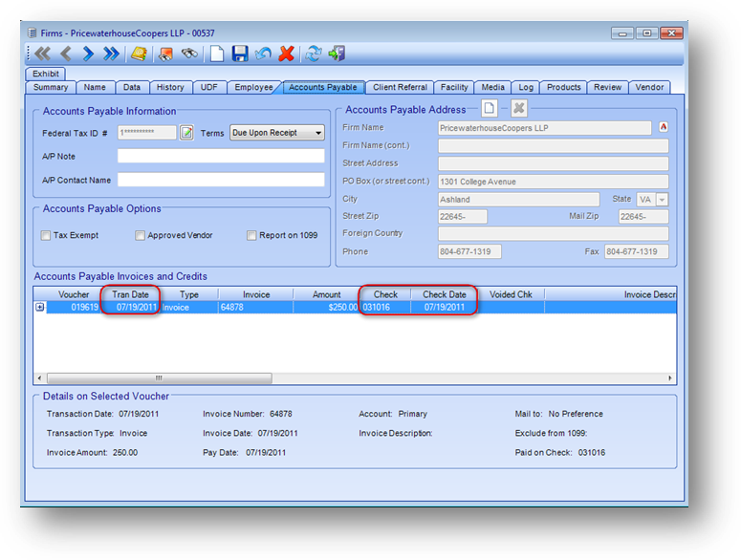Click the Firms window title icon
Viewport: 741px width, 560px height.
coord(33,33)
